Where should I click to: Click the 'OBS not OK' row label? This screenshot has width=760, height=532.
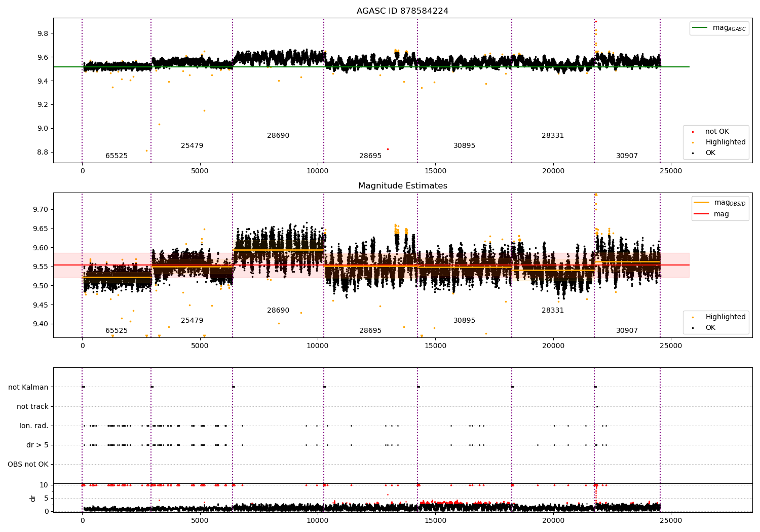(28, 465)
